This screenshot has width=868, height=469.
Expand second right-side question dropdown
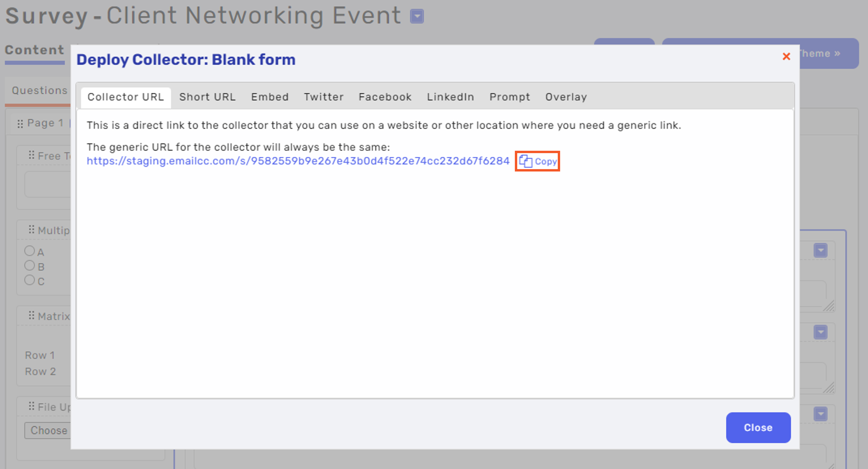820,332
